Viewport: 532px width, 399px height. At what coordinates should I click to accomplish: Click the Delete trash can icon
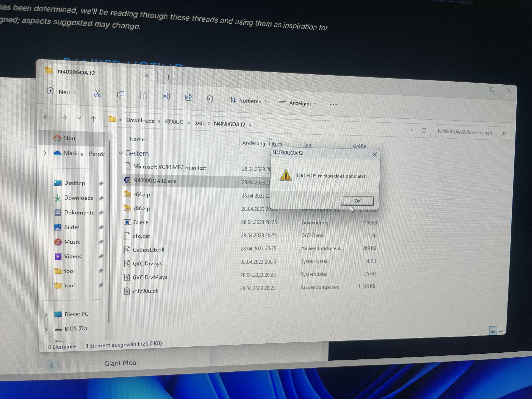pyautogui.click(x=210, y=99)
